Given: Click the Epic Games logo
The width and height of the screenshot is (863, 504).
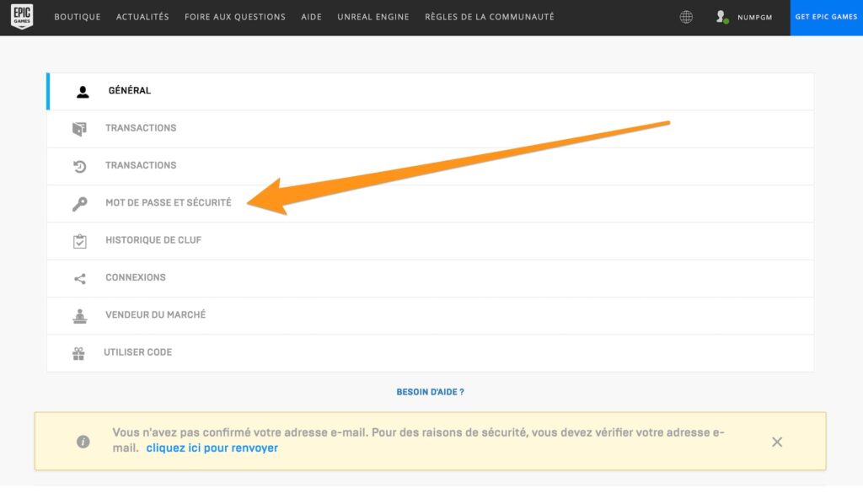Looking at the screenshot, I should 22,17.
